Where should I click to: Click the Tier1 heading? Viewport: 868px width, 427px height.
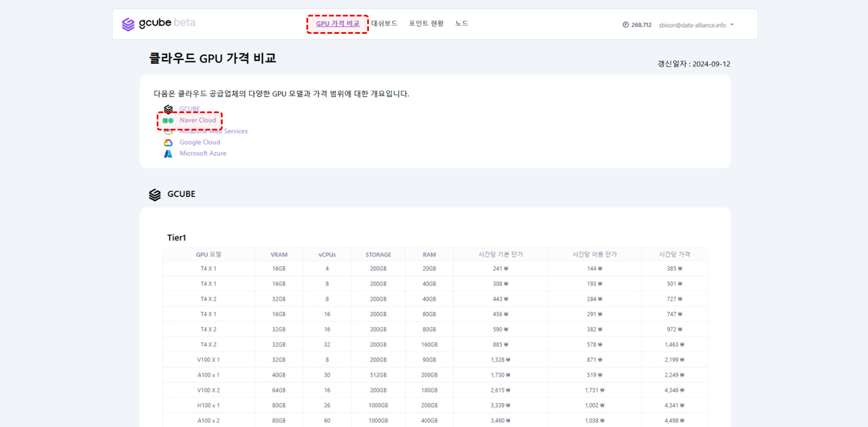(x=177, y=238)
